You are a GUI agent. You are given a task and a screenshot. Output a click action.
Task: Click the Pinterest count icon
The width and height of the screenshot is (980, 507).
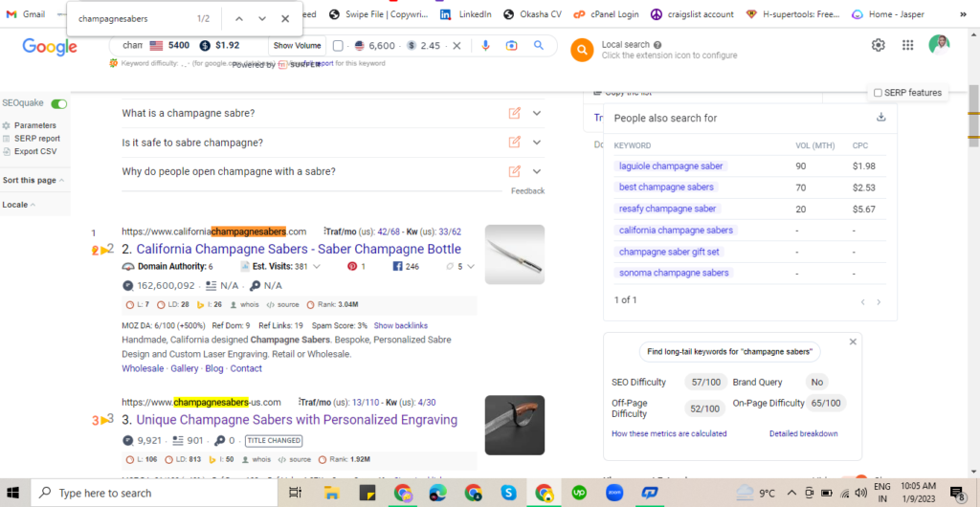352,267
